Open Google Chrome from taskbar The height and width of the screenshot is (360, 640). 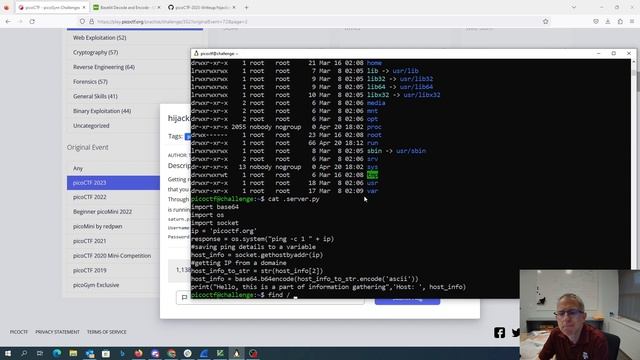[x=171, y=353]
